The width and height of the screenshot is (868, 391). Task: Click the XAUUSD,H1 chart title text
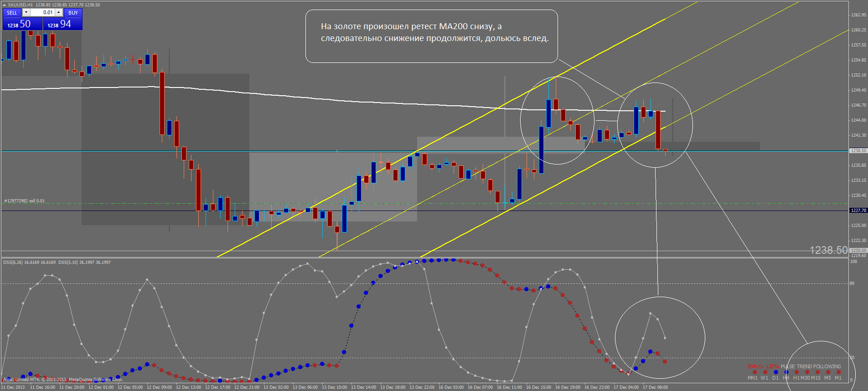pos(21,5)
